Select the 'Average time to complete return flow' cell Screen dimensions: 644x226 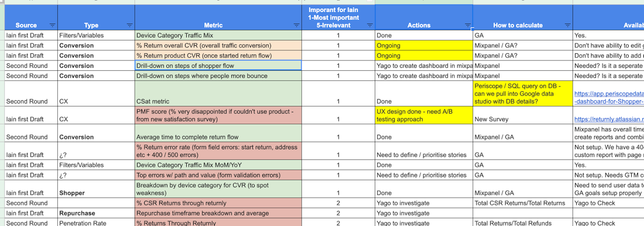coord(218,133)
